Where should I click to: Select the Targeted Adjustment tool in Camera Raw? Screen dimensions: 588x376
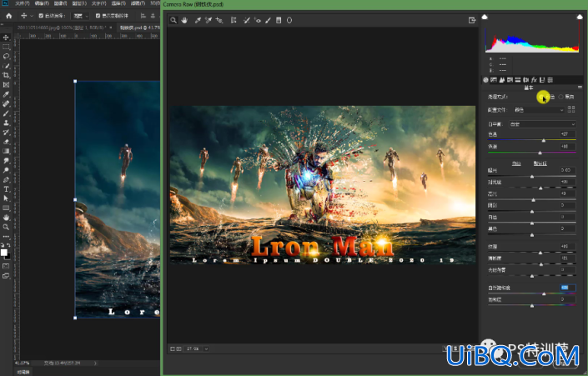coord(219,20)
